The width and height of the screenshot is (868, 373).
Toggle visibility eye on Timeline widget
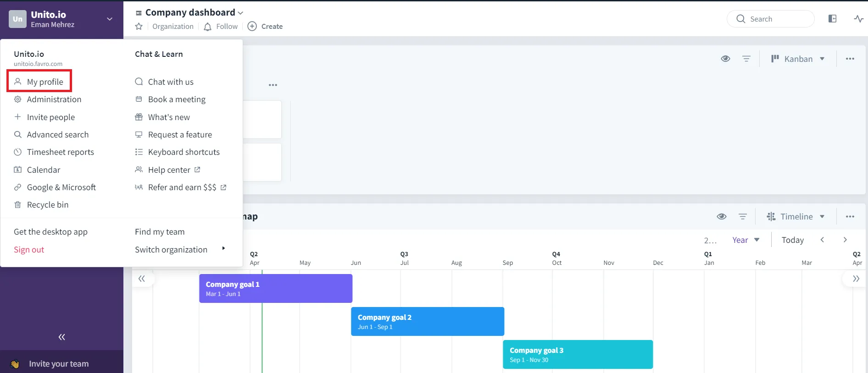pos(722,216)
